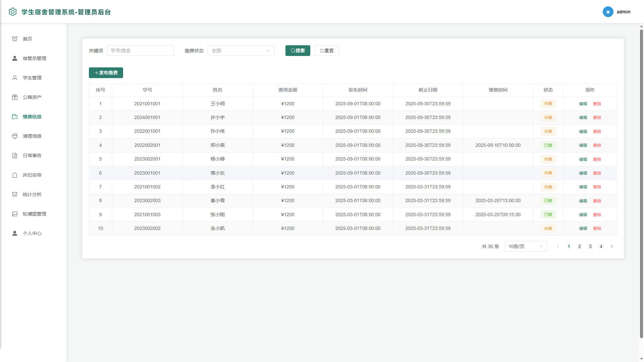
Task: Open 日常事务 menu item
Action: [34, 156]
